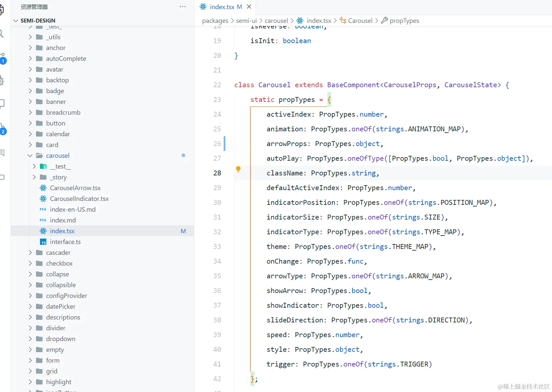This screenshot has width=552, height=392.
Task: Click the BaseComponent identifier on line 22
Action: (354, 85)
